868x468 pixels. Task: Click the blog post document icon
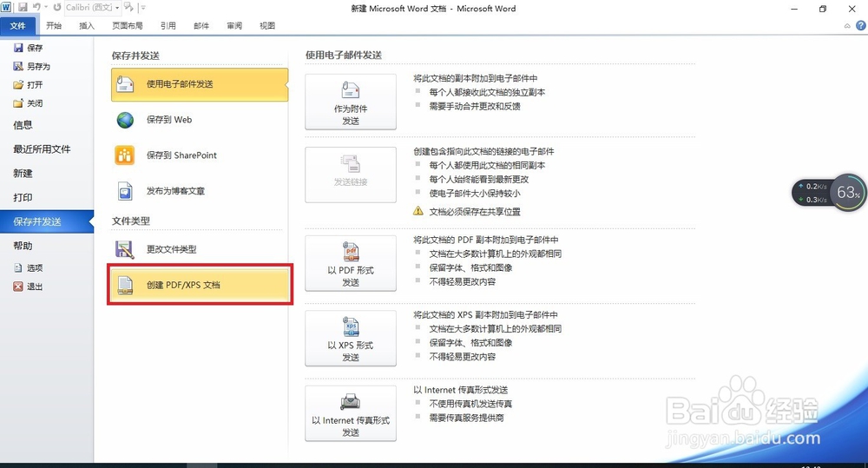(x=125, y=191)
